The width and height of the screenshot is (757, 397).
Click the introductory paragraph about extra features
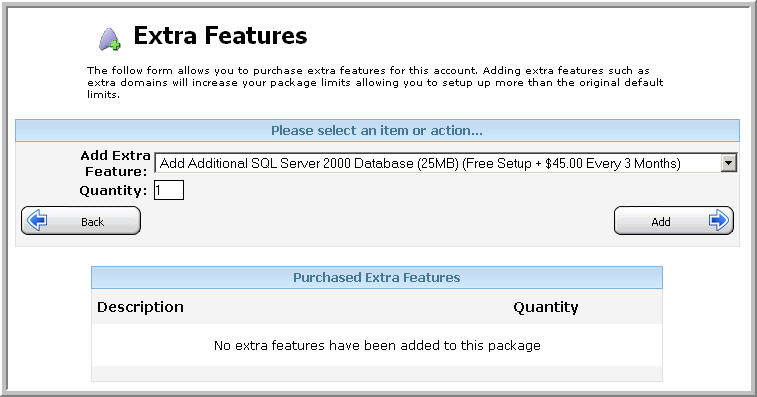click(375, 83)
